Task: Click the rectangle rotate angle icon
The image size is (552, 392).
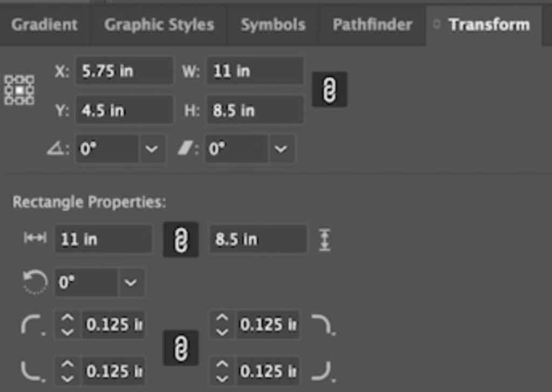Action: point(34,282)
